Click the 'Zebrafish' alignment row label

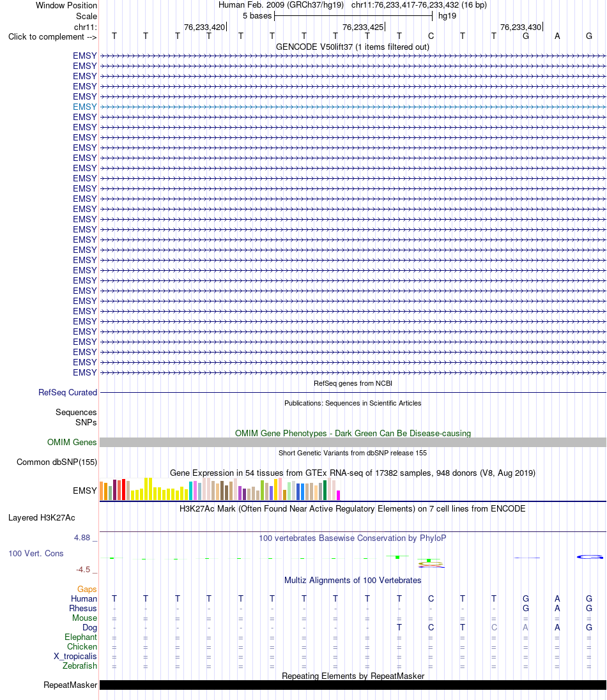[79, 666]
